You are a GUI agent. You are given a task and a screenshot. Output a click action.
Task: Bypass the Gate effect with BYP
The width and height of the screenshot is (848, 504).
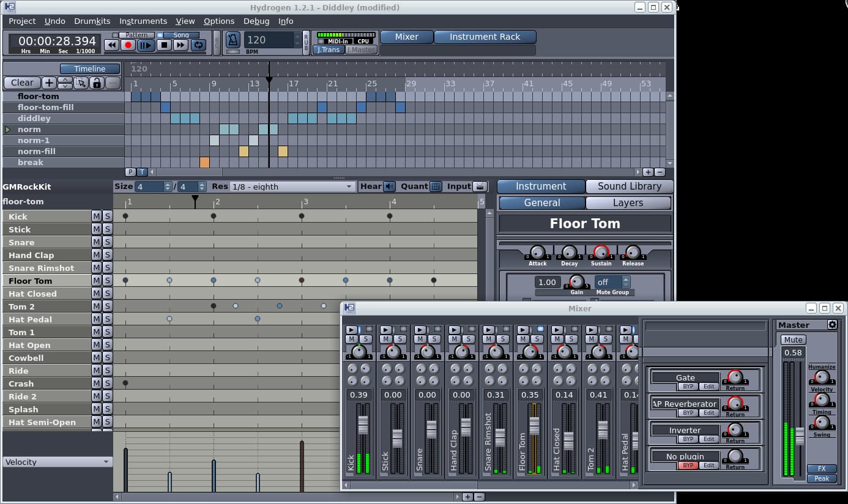tap(688, 387)
